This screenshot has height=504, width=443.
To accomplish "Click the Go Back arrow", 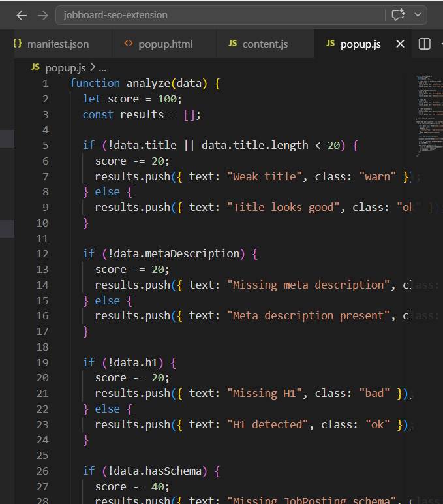I will (x=22, y=15).
